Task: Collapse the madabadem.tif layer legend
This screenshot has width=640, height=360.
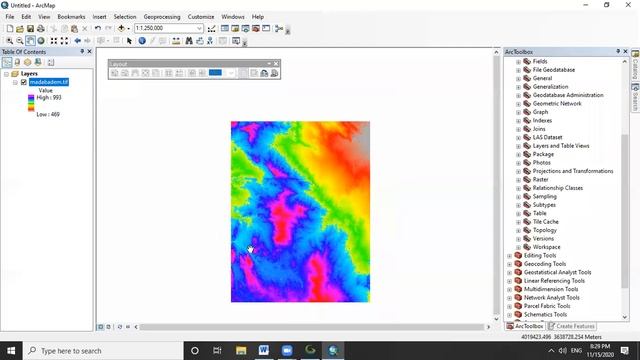Action: coord(15,82)
